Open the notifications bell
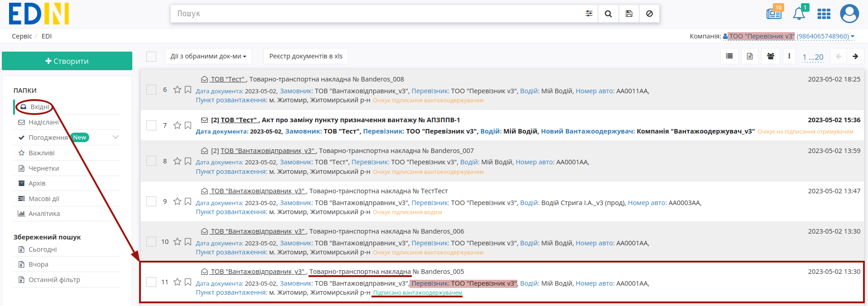 [799, 14]
